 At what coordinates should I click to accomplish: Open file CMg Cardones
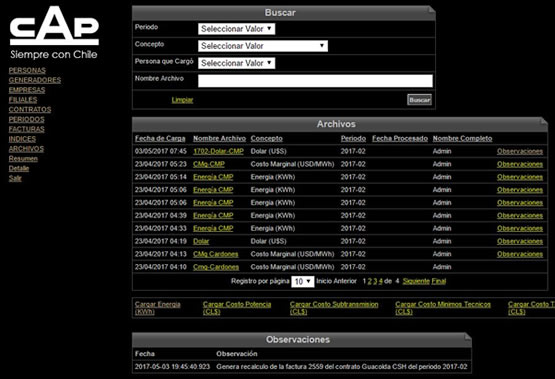[x=216, y=254]
